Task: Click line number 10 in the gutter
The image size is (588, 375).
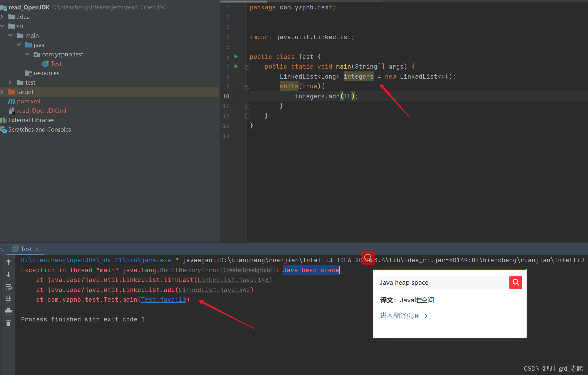Action: (x=226, y=96)
